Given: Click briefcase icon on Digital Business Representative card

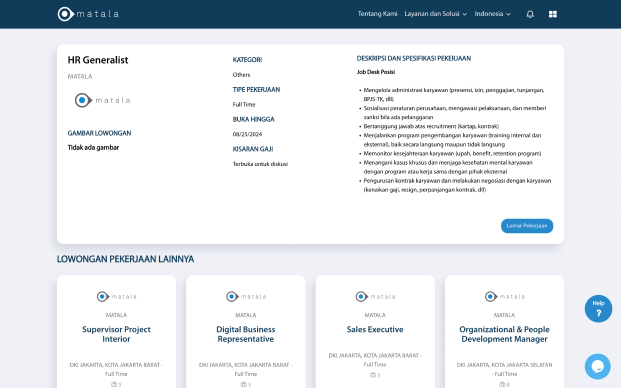Looking at the screenshot, I should (244, 384).
